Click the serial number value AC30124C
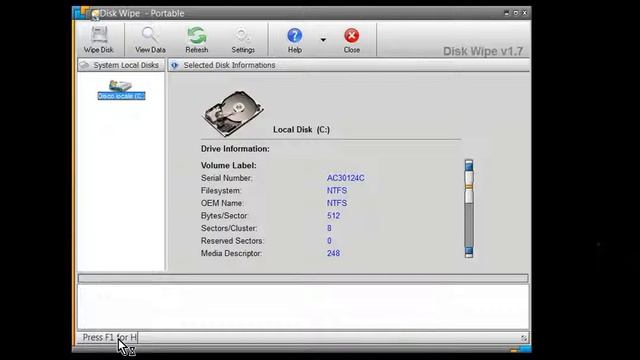 346,178
